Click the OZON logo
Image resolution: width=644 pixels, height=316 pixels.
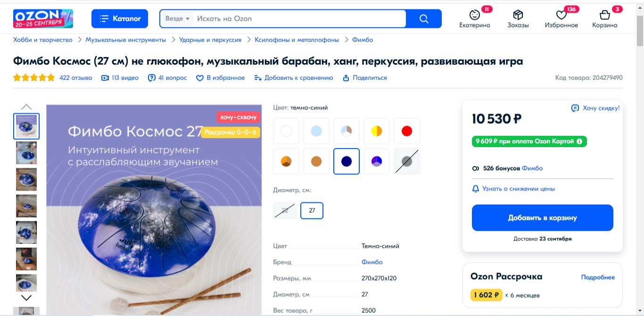[x=43, y=18]
